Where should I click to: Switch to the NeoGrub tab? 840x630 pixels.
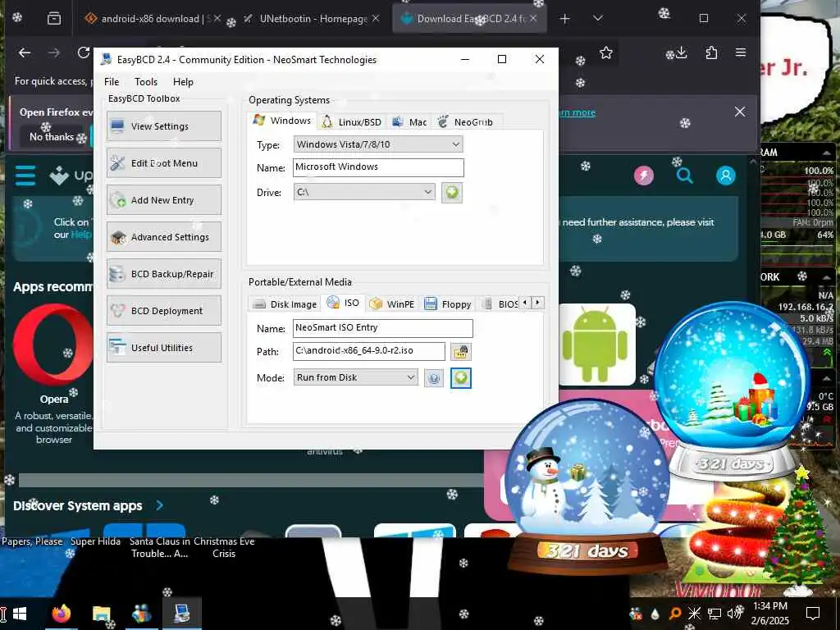(465, 122)
